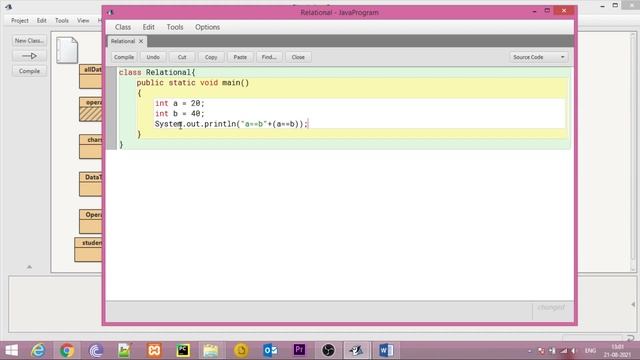The width and height of the screenshot is (640, 360).
Task: Click the network signal icon in the tray
Action: [x=564, y=351]
